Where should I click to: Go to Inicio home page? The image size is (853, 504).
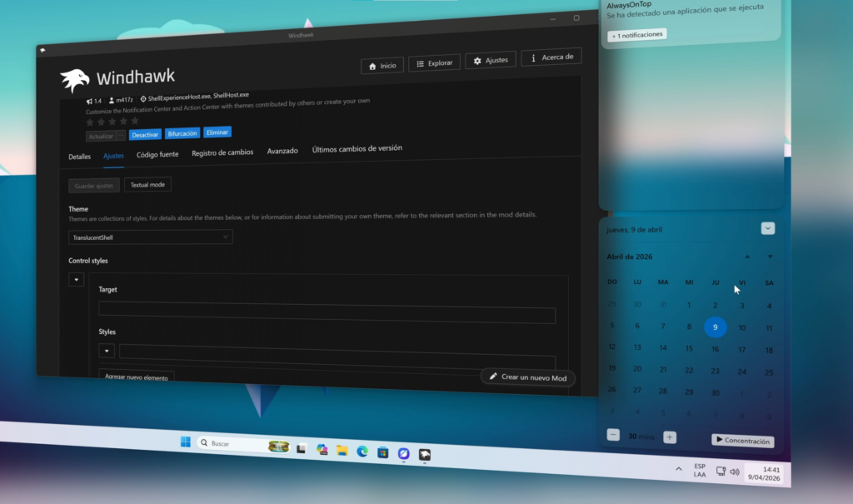pyautogui.click(x=382, y=66)
